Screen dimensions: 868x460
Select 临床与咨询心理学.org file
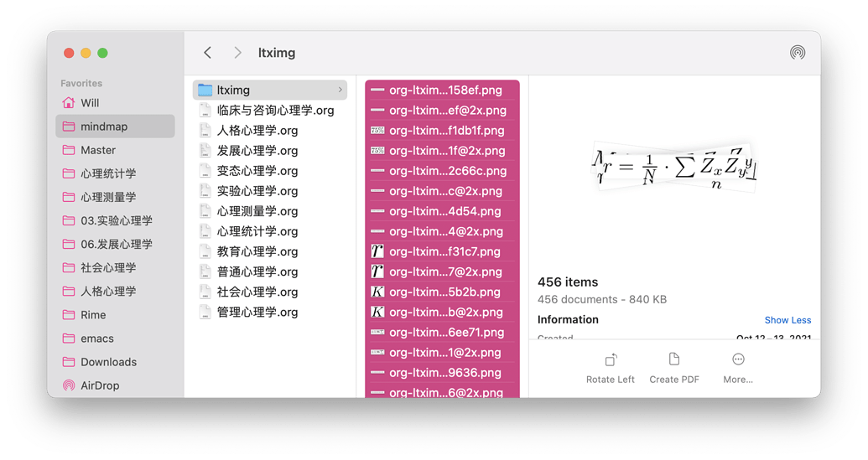(x=269, y=110)
